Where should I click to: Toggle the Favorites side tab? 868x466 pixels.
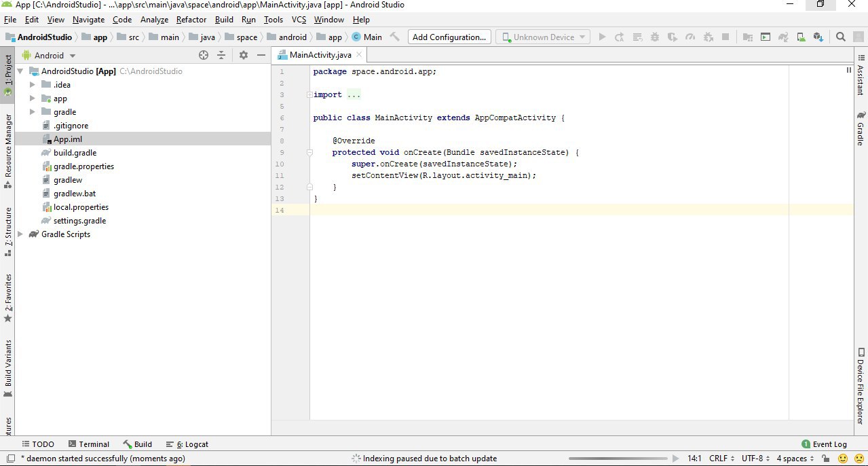[x=7, y=298]
